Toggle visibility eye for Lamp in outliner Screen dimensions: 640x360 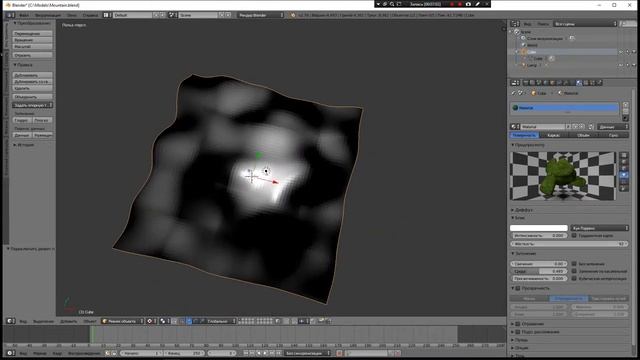(x=621, y=65)
